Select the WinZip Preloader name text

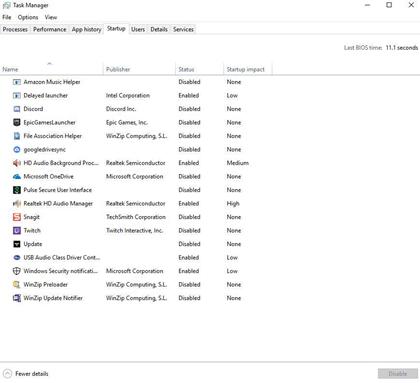coord(45,285)
